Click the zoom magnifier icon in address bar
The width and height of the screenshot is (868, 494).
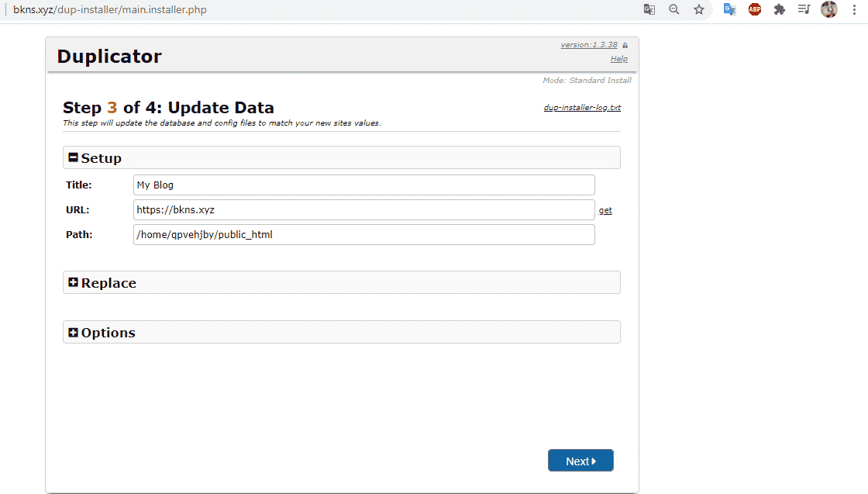[674, 9]
